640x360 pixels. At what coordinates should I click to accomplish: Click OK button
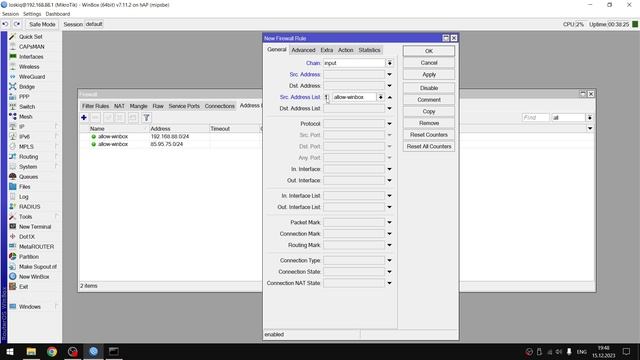[x=429, y=51]
